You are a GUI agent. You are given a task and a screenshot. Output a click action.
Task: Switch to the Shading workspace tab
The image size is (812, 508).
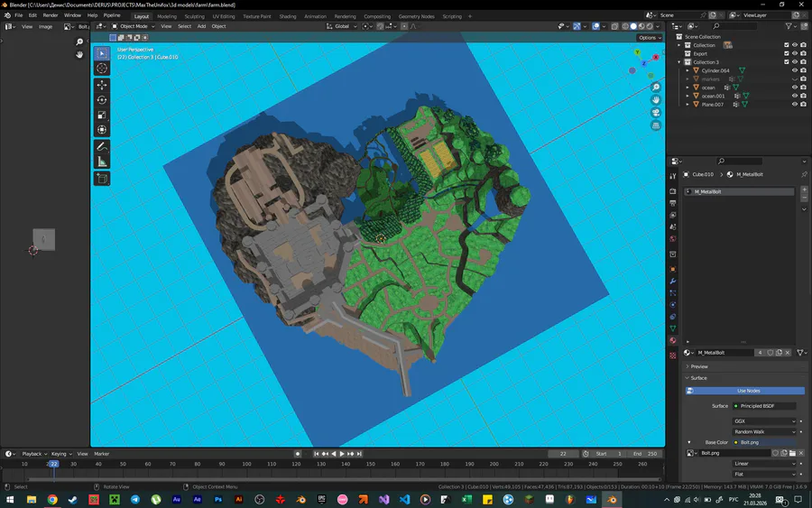point(288,16)
